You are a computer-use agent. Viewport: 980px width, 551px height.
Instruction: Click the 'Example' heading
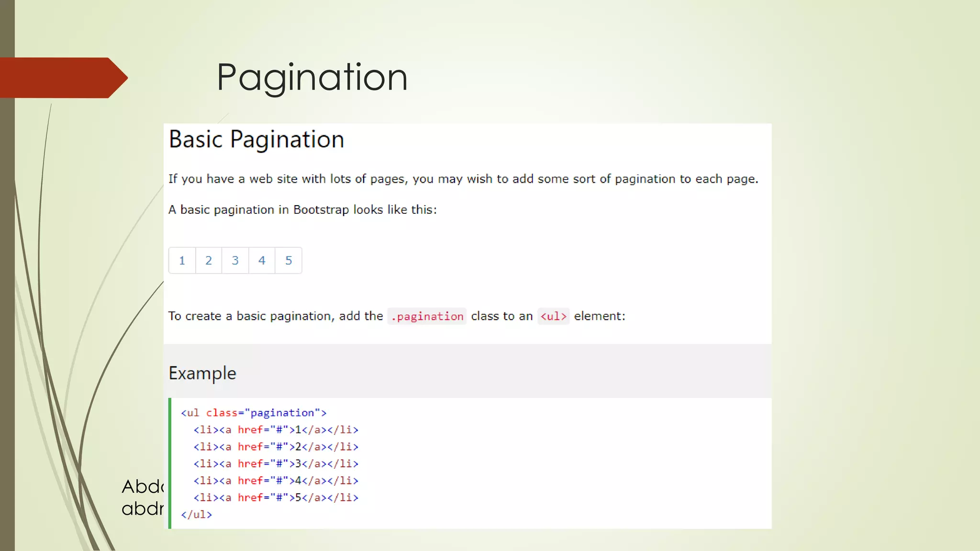[202, 373]
